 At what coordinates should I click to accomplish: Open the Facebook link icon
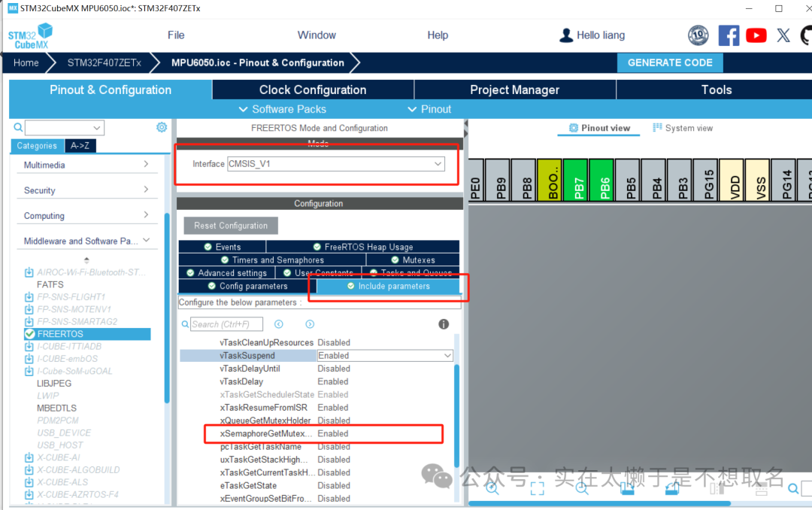point(729,35)
